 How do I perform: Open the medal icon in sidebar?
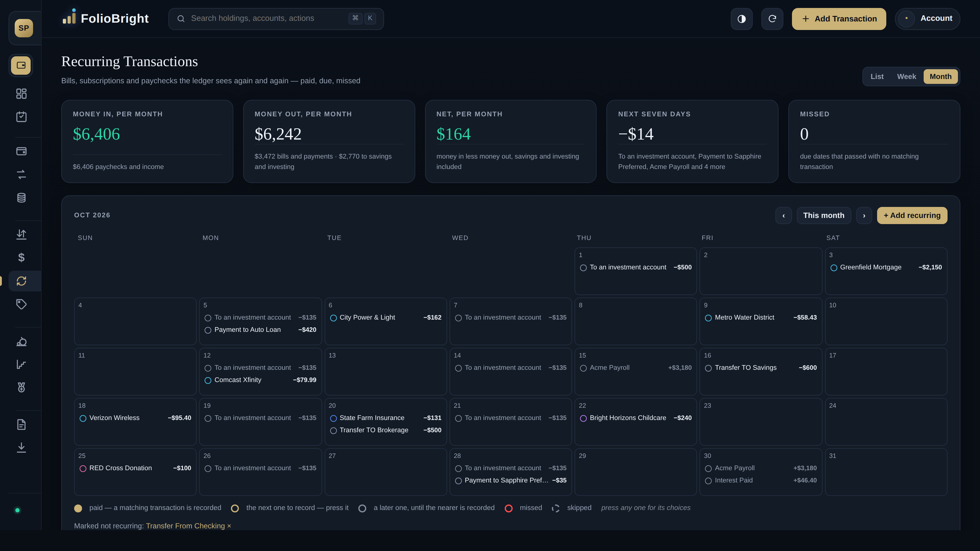pos(21,388)
